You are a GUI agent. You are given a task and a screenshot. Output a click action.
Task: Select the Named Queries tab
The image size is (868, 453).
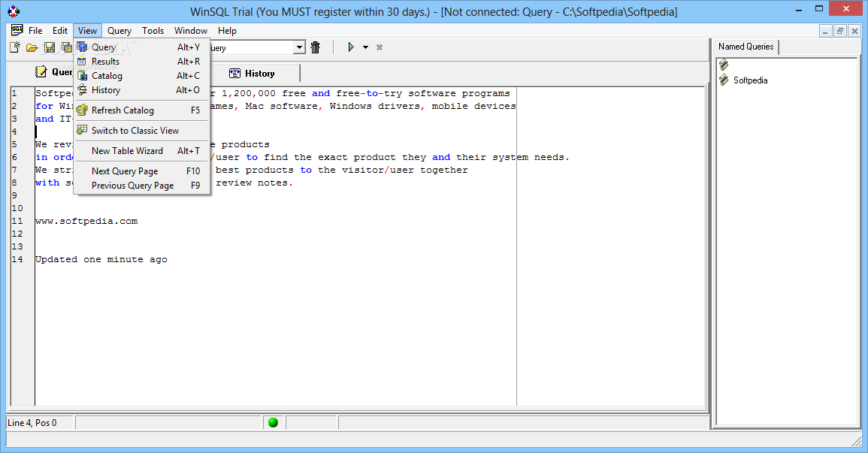point(746,47)
